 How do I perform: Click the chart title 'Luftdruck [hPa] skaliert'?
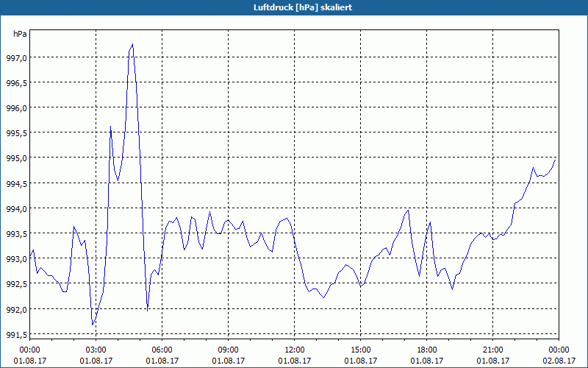point(303,7)
